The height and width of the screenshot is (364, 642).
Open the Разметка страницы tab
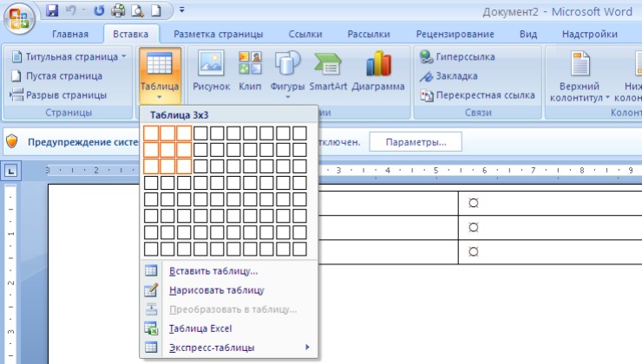click(x=218, y=35)
